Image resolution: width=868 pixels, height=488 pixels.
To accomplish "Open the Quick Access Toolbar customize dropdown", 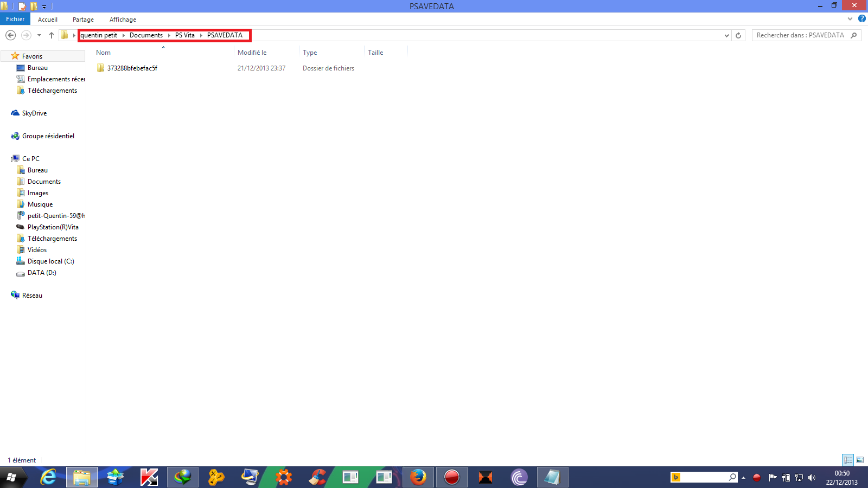I will [44, 7].
